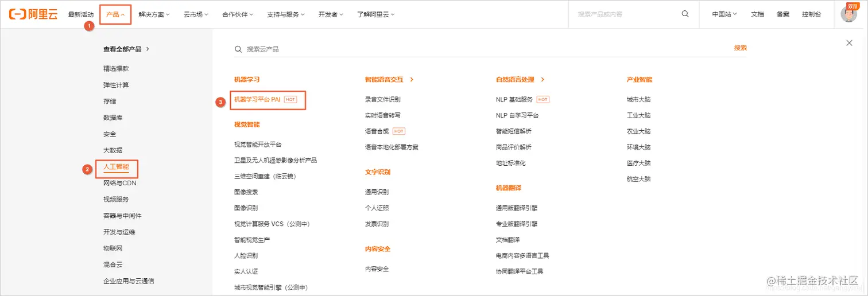
Task: Open 人脸识别 link
Action: coord(246,255)
